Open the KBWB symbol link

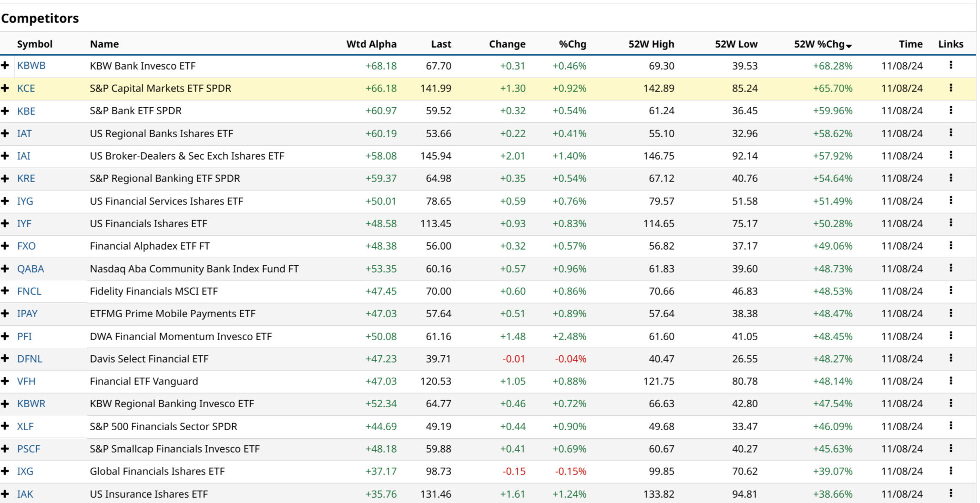pyautogui.click(x=31, y=66)
